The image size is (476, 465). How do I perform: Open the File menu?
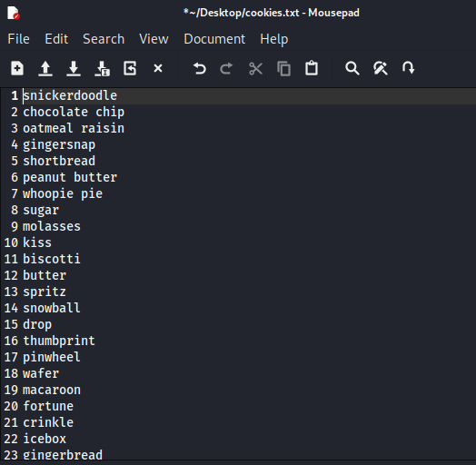tap(18, 39)
